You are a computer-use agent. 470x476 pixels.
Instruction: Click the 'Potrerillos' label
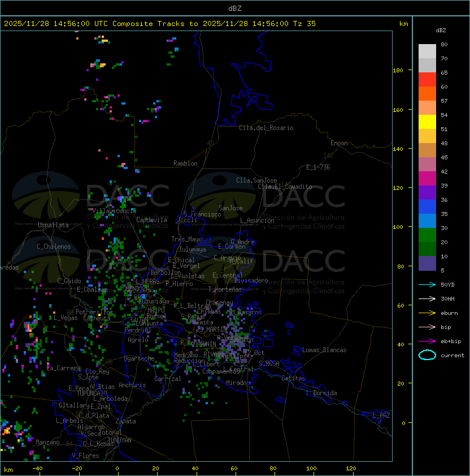(94, 312)
